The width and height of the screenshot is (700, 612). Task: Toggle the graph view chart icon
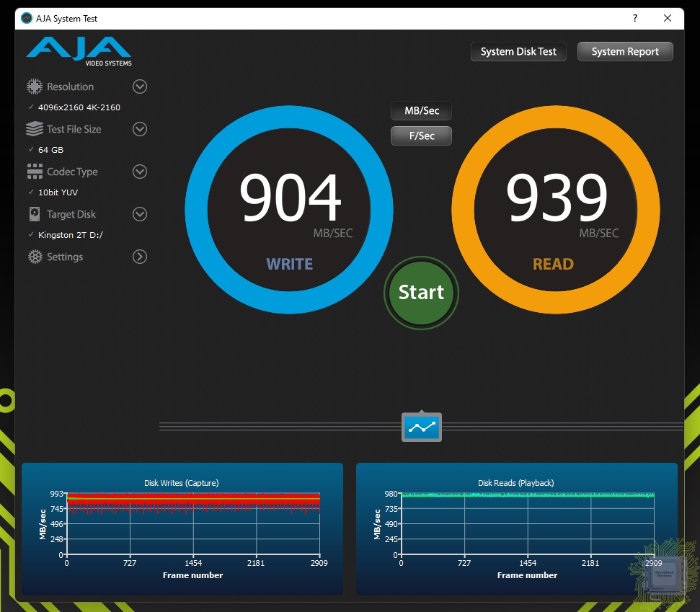[x=422, y=427]
